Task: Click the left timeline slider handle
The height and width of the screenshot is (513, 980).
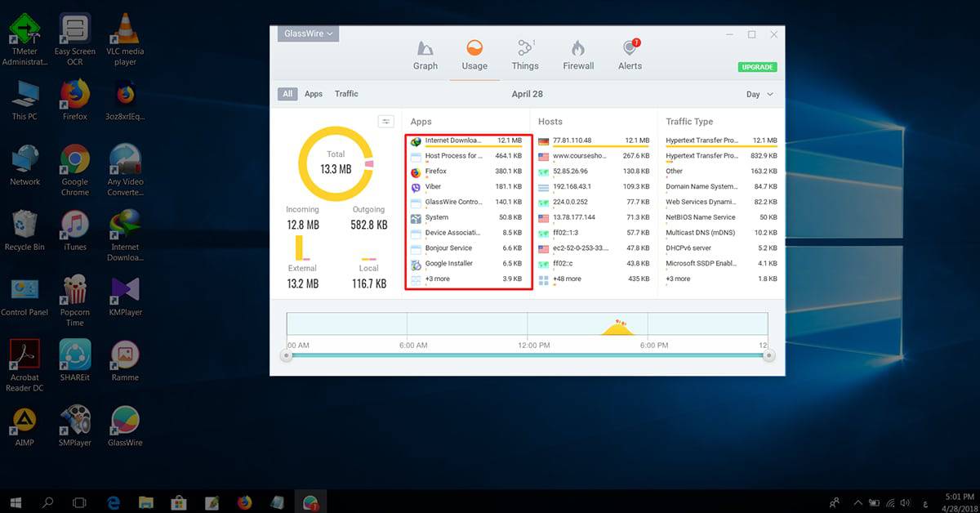Action: [286, 355]
